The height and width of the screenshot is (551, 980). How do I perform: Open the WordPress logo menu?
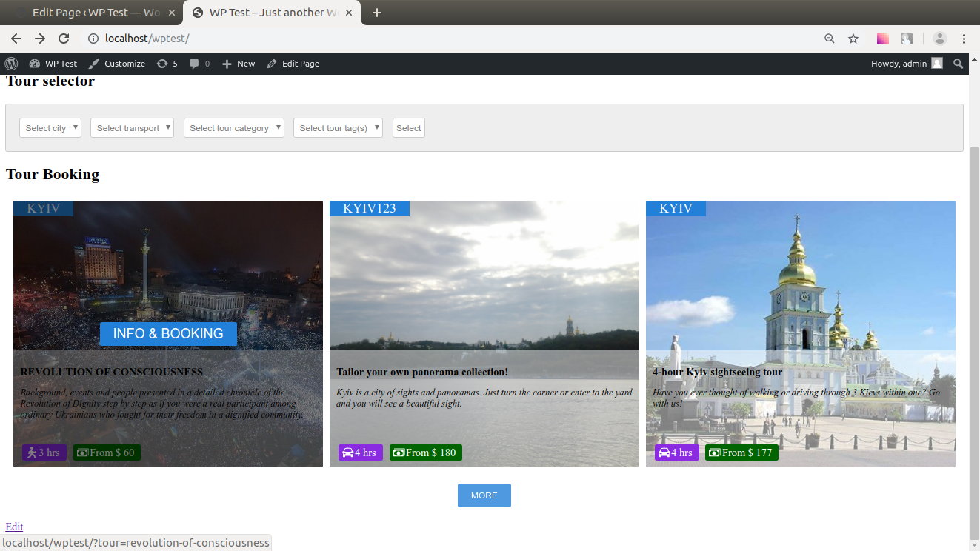(x=11, y=64)
